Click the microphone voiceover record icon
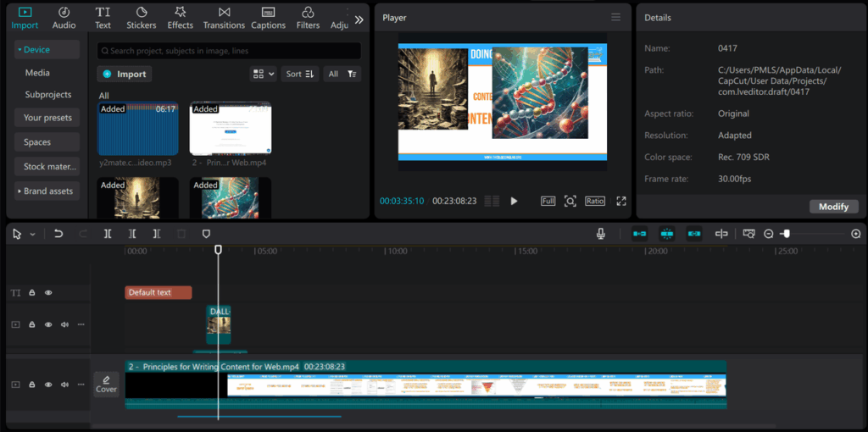The image size is (868, 432). point(601,234)
